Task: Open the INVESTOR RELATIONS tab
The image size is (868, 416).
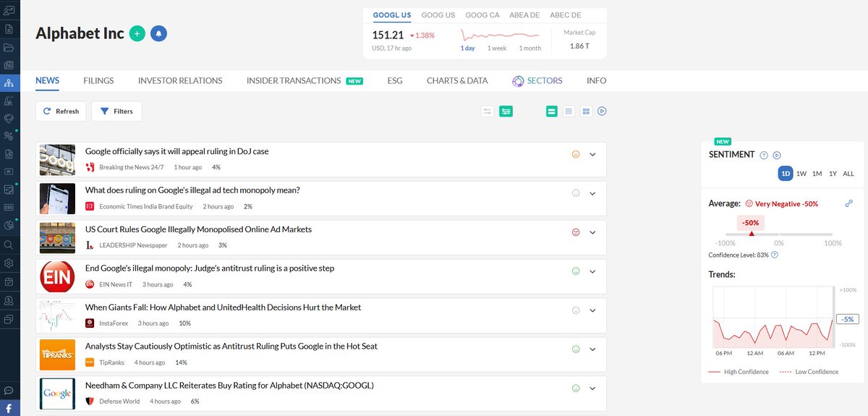Action: pyautogui.click(x=180, y=80)
